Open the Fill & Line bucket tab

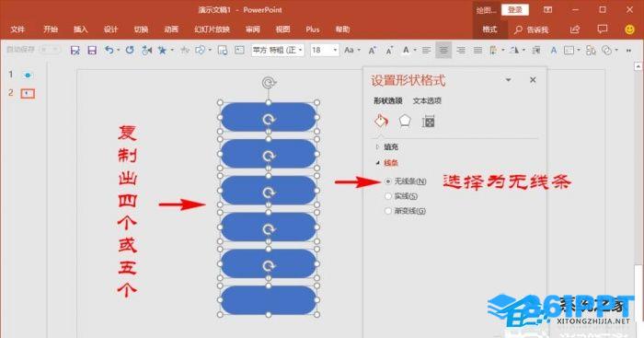pos(381,122)
